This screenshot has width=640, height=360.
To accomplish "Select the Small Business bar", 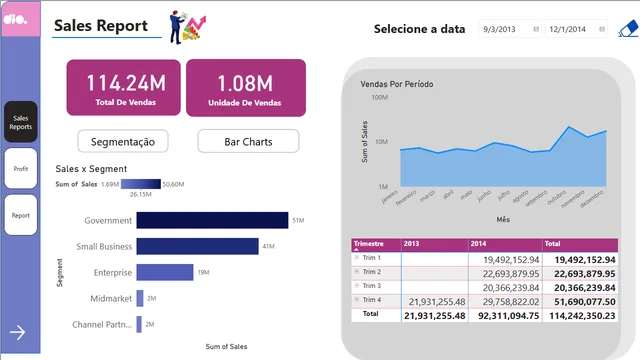I will [198, 246].
